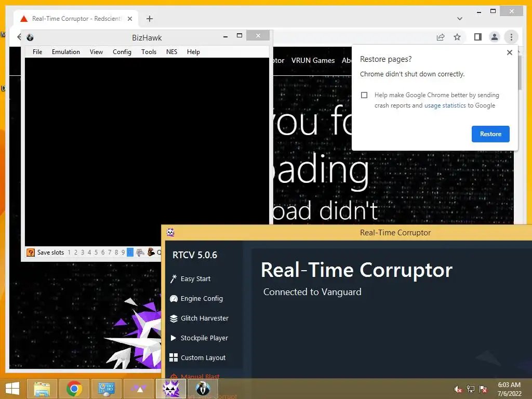Click the Engine Config gauge icon
The image size is (532, 399).
pyautogui.click(x=174, y=299)
